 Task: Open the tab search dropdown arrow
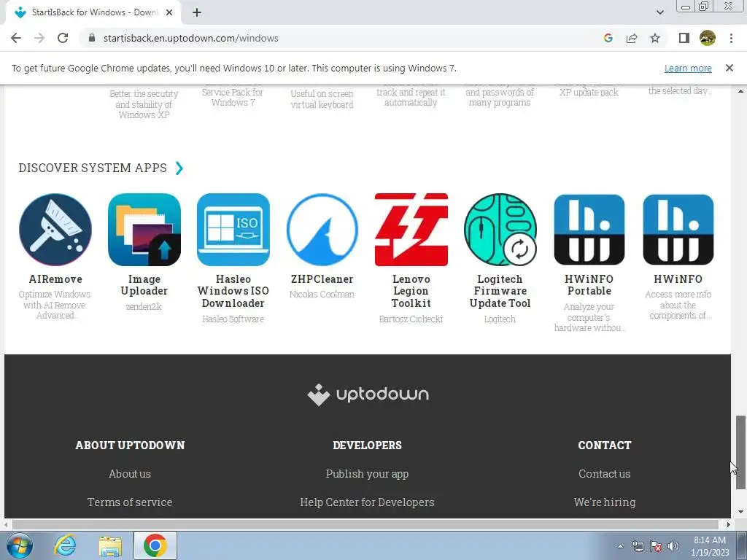659,12
